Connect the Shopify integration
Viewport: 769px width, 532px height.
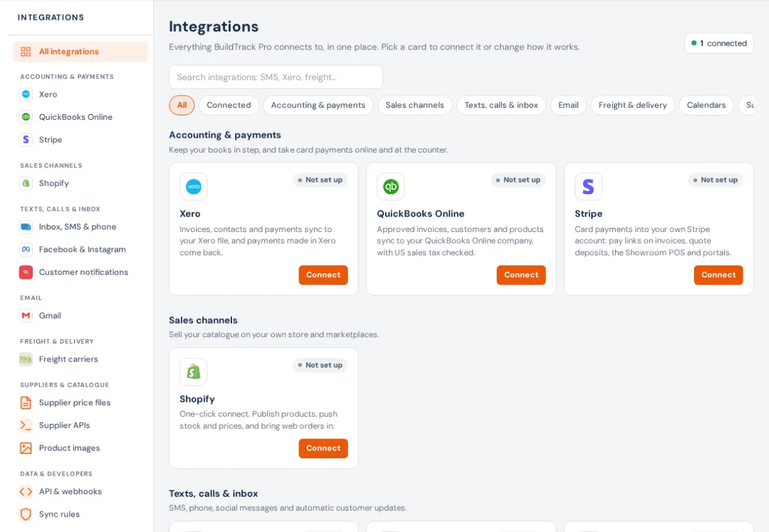323,449
